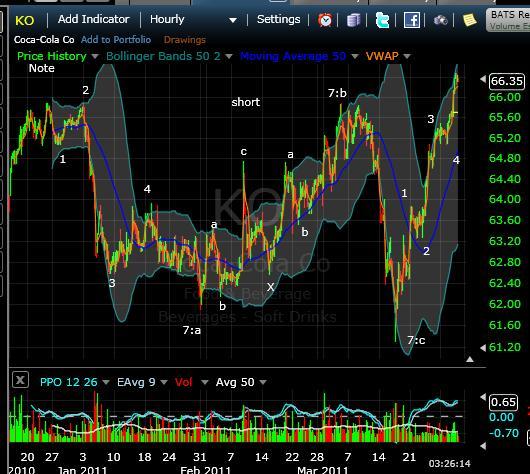The height and width of the screenshot is (474, 530).
Task: Open the yellow sticky note icon
Action: tap(469, 20)
